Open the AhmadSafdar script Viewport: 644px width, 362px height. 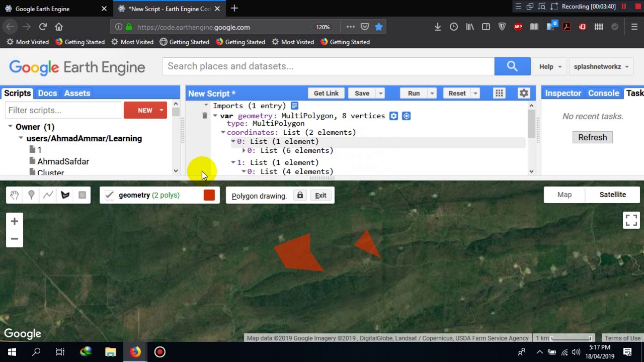point(63,161)
